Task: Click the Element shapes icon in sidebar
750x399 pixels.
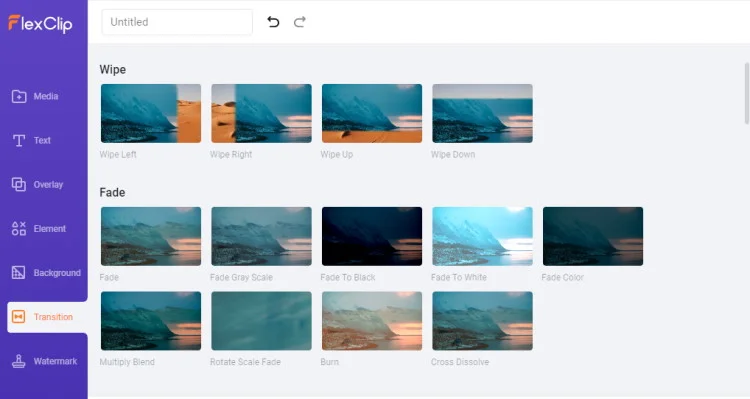Action: pos(19,229)
